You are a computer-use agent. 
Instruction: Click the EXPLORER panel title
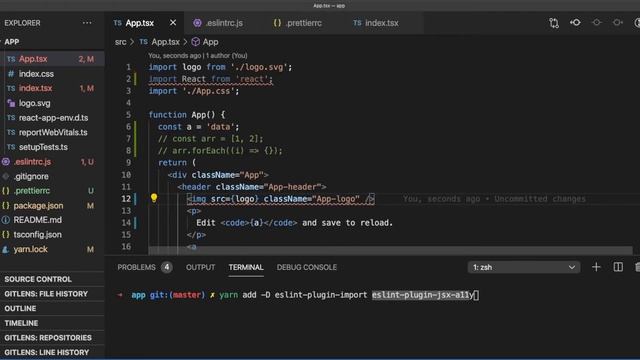22,23
